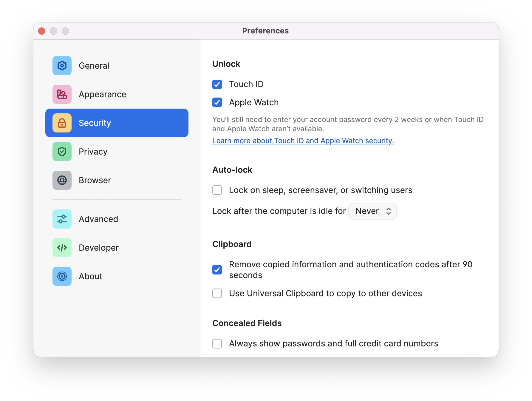Switch to the Appearance section
Screen dimensions: 532x401
click(117, 94)
